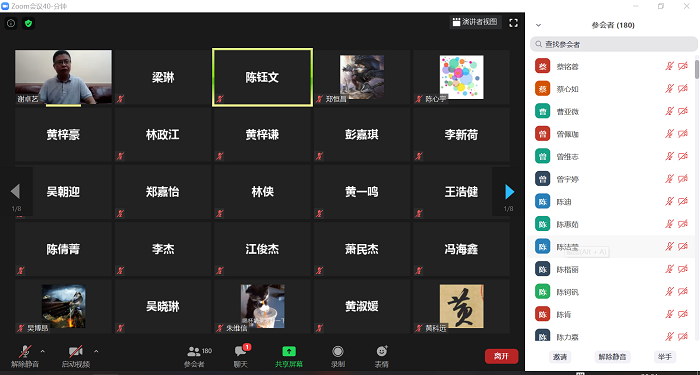
Task: Click the green avatar beside 曹亚微
Action: pyautogui.click(x=542, y=111)
